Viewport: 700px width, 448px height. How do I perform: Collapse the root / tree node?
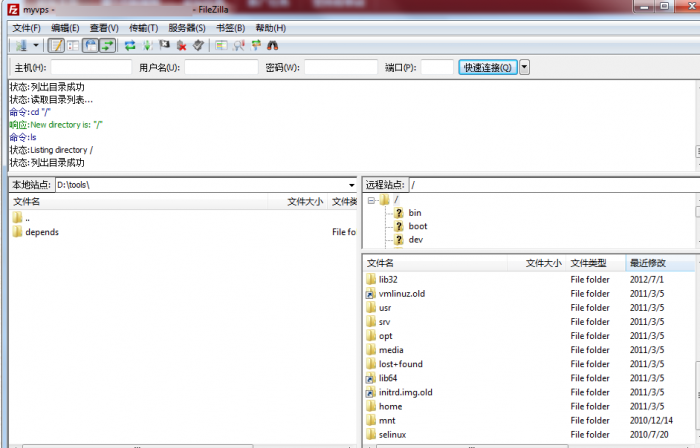[x=371, y=200]
